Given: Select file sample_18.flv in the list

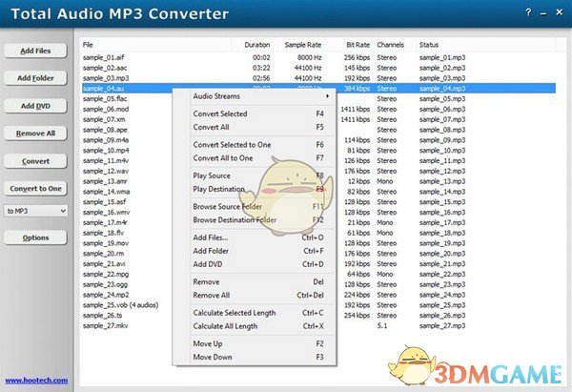Looking at the screenshot, I should pos(104,233).
